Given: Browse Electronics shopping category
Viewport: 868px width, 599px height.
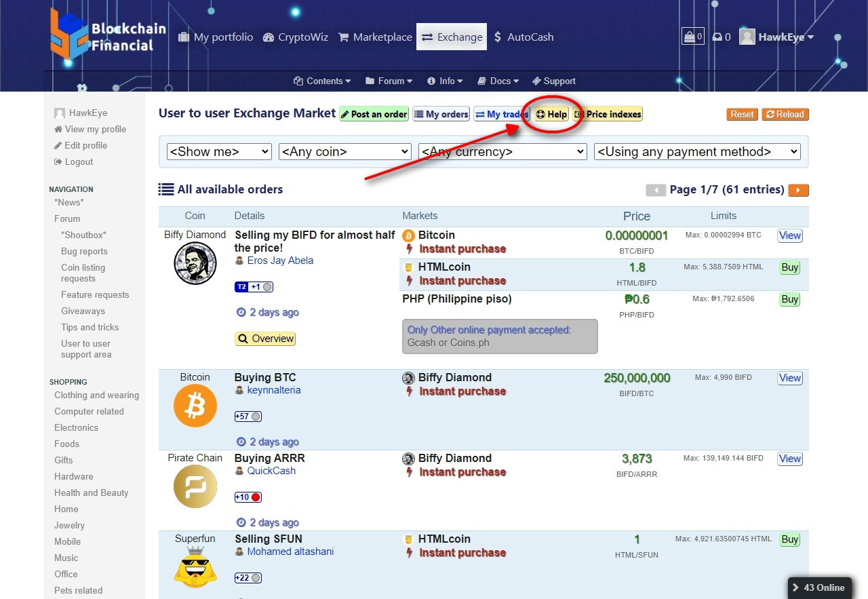Looking at the screenshot, I should [76, 427].
